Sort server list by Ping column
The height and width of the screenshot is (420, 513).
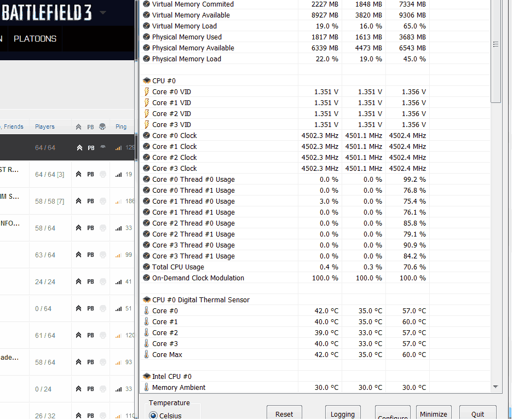click(x=121, y=126)
